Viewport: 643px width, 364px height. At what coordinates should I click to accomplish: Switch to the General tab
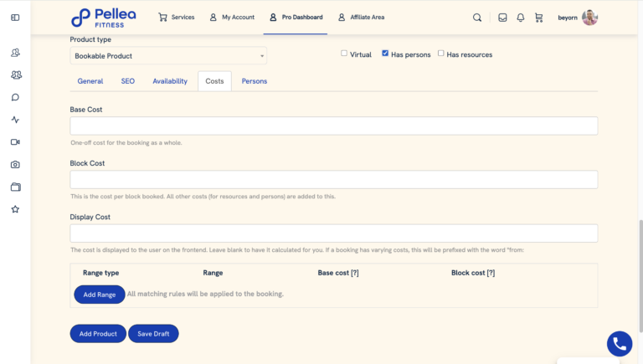click(x=90, y=81)
